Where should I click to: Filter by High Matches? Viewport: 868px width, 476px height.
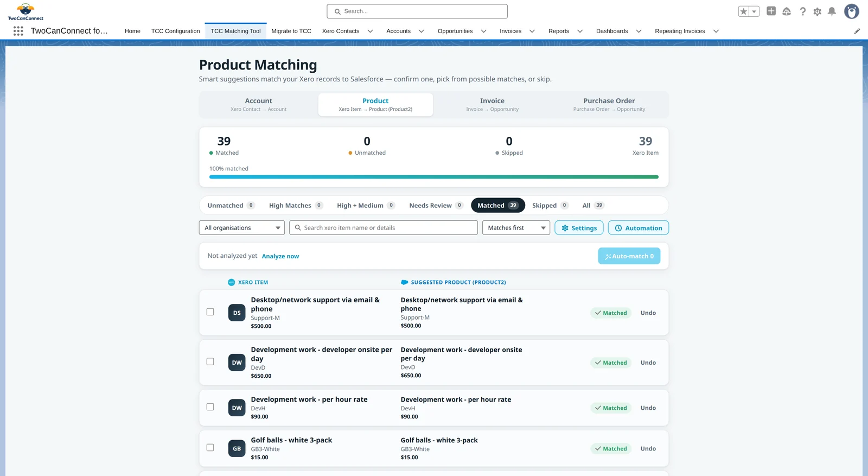[x=296, y=205]
